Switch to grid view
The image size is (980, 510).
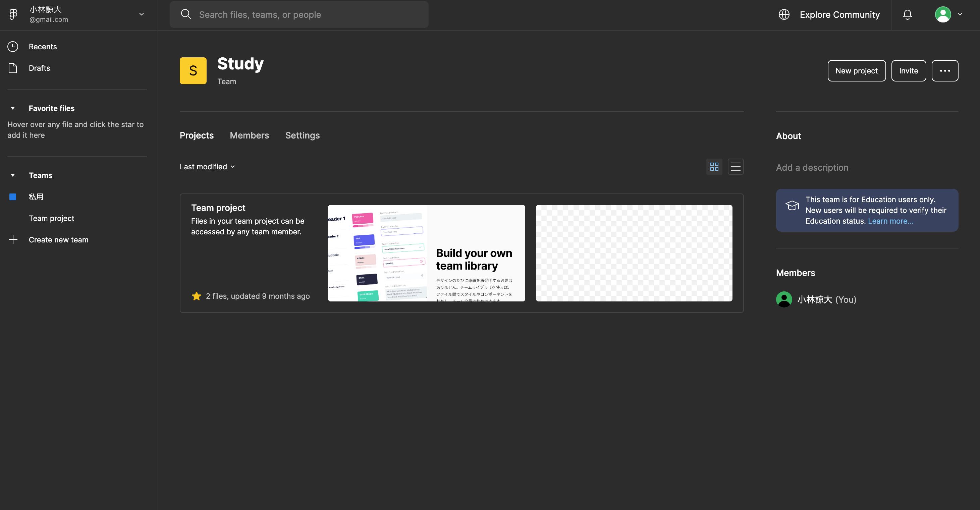pos(714,167)
